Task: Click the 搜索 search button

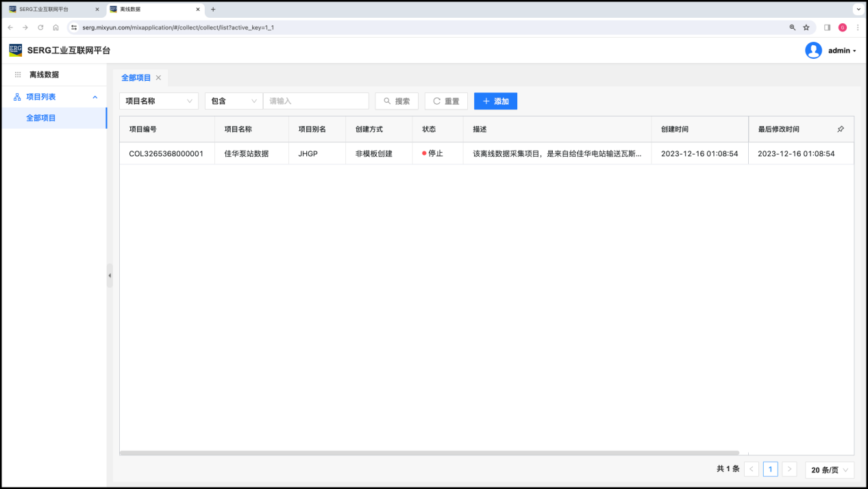Action: [x=397, y=101]
